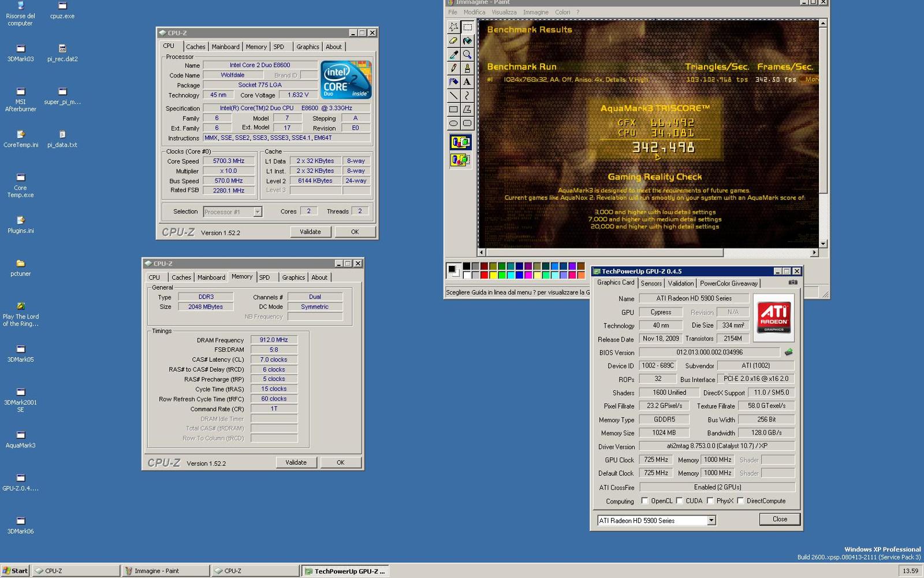
Task: Select the Airbrush spray tool
Action: pyautogui.click(x=453, y=82)
